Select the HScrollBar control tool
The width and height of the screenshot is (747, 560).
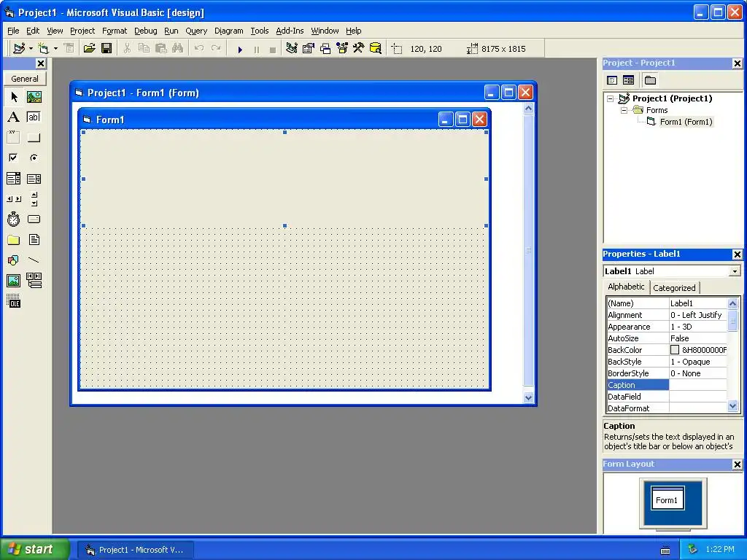click(x=14, y=199)
